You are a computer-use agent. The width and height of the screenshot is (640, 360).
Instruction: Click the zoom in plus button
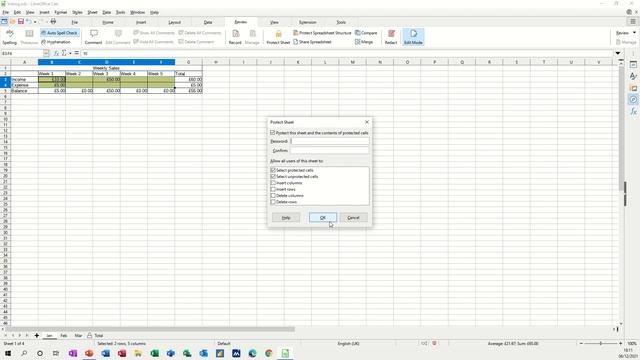tap(620, 344)
